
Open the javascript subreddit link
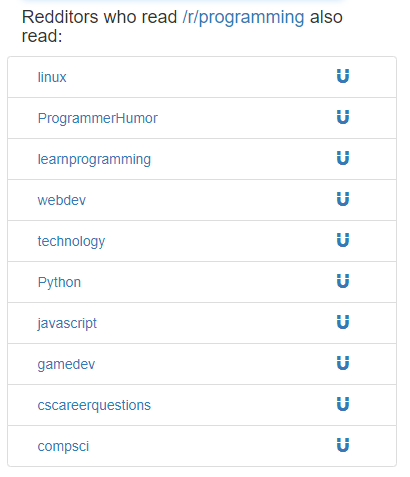tap(67, 323)
